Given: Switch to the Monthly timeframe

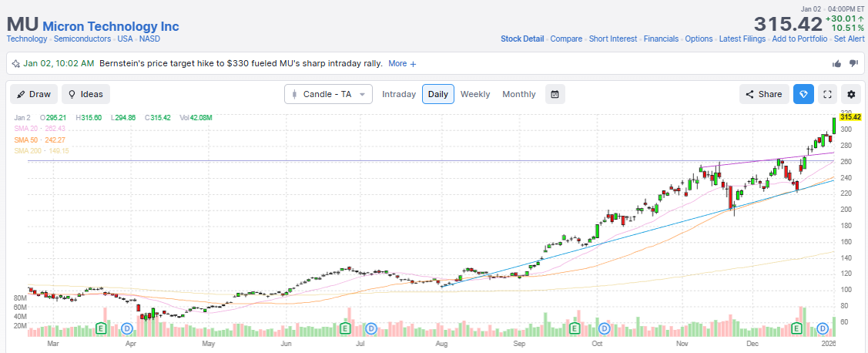Looking at the screenshot, I should point(518,94).
